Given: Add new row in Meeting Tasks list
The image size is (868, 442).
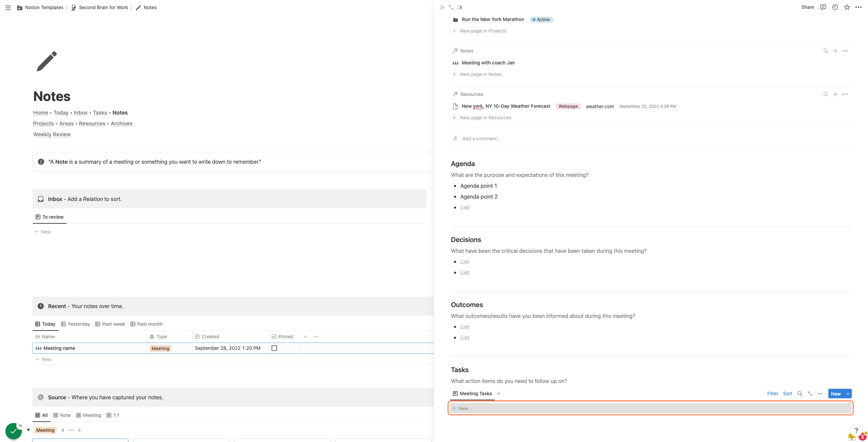Looking at the screenshot, I should pos(651,408).
